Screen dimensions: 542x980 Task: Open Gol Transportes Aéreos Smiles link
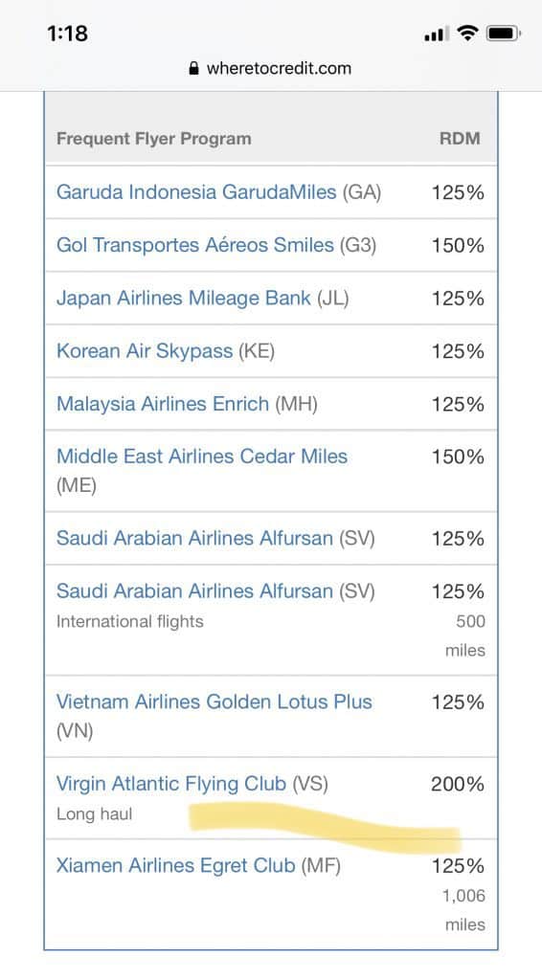click(195, 245)
